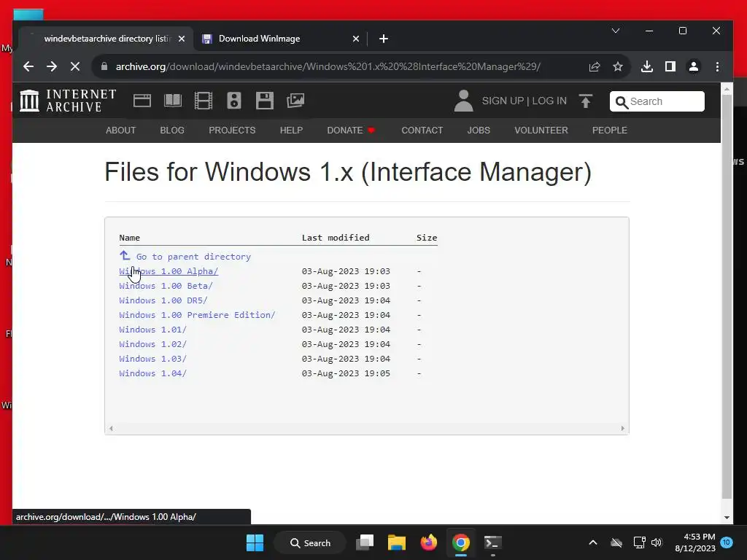
Task: Open the BLOG menu item
Action: 172,130
